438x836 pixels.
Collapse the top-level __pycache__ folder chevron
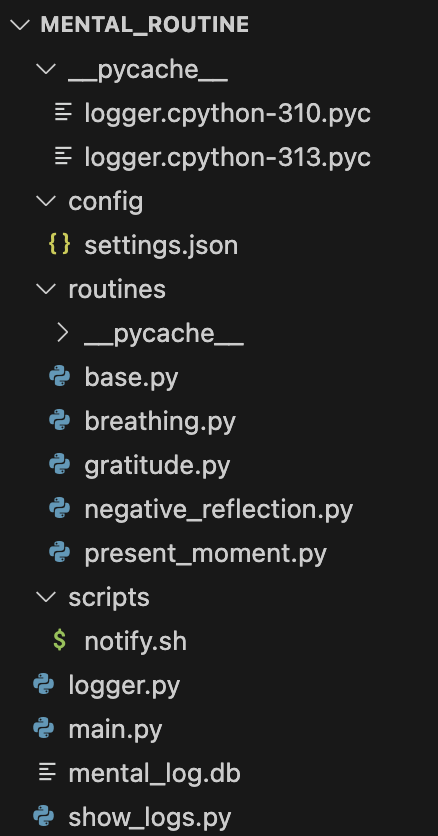46,69
